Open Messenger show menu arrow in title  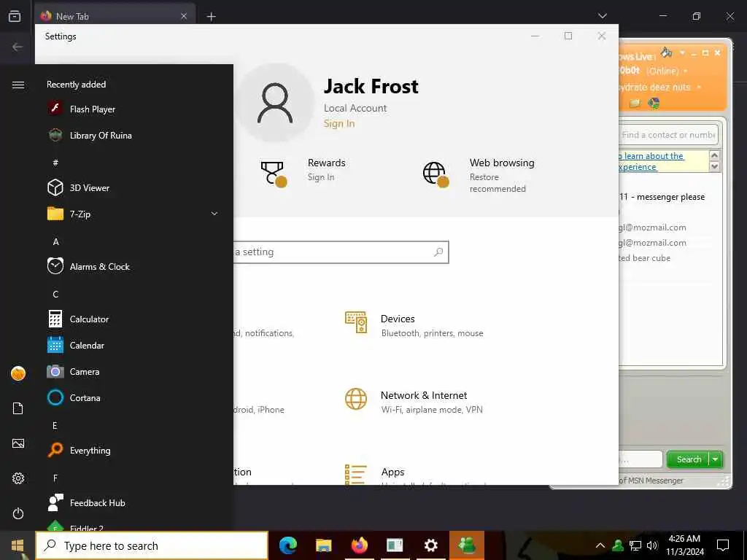point(682,52)
